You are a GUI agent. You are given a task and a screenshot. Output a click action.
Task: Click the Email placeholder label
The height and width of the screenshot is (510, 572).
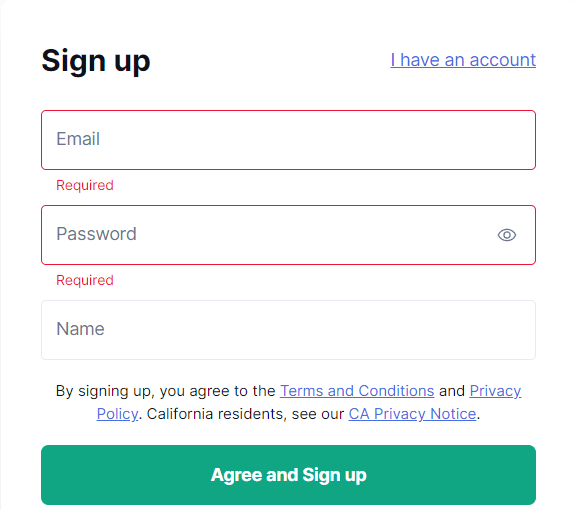(x=78, y=139)
